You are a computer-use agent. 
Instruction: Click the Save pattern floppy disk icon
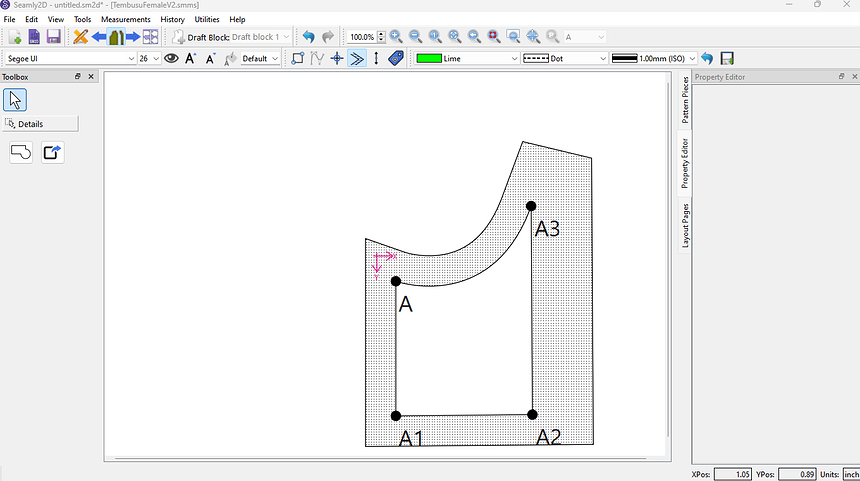[x=53, y=37]
